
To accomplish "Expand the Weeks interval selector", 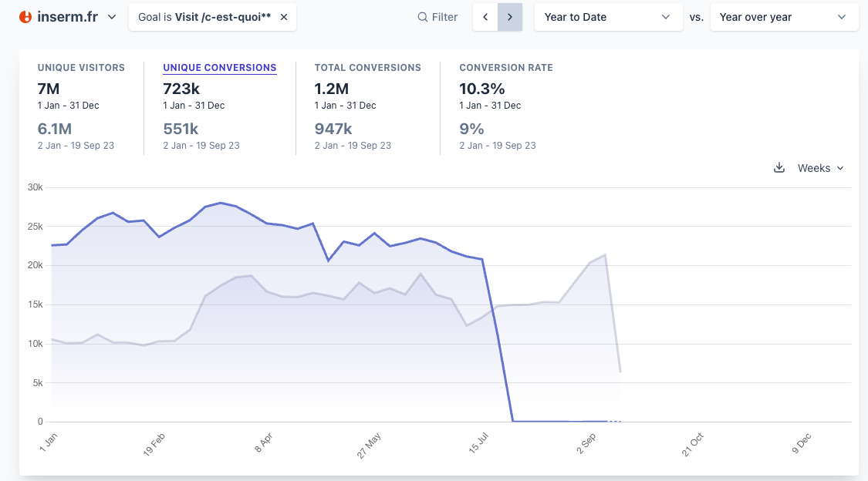I will [x=820, y=168].
